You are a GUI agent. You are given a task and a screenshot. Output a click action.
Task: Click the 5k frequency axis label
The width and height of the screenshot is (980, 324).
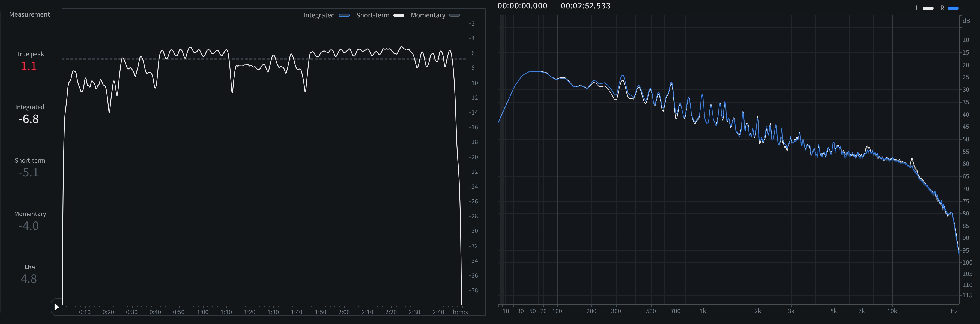coord(833,311)
